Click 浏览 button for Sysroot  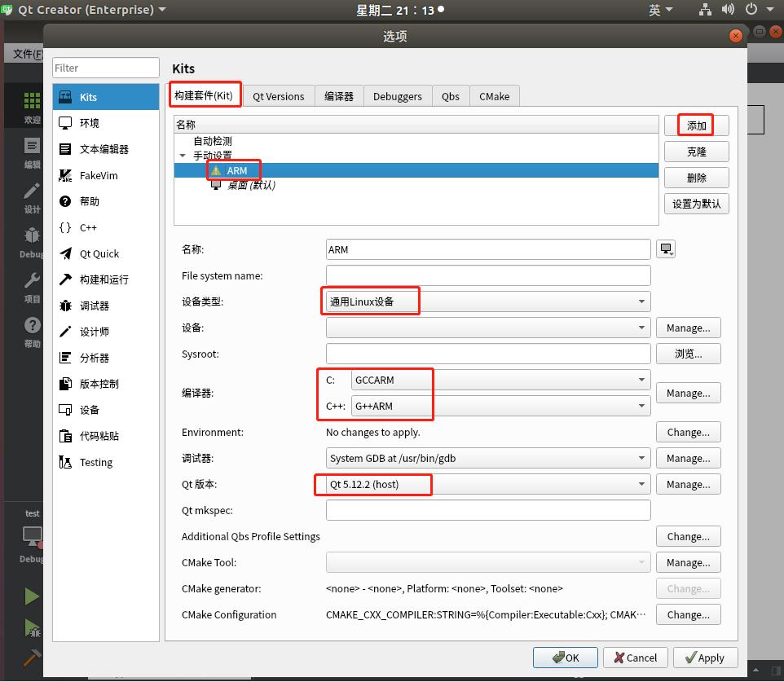tap(688, 354)
